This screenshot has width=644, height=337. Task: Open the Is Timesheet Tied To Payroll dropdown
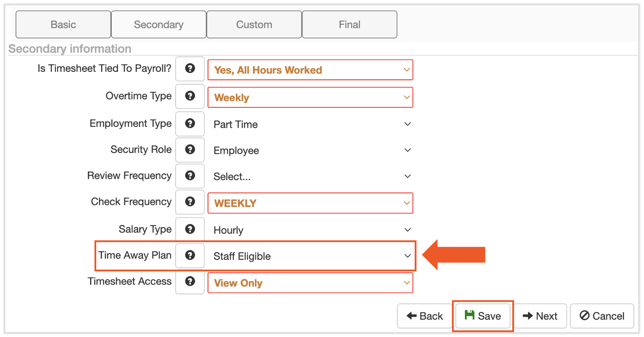click(310, 70)
